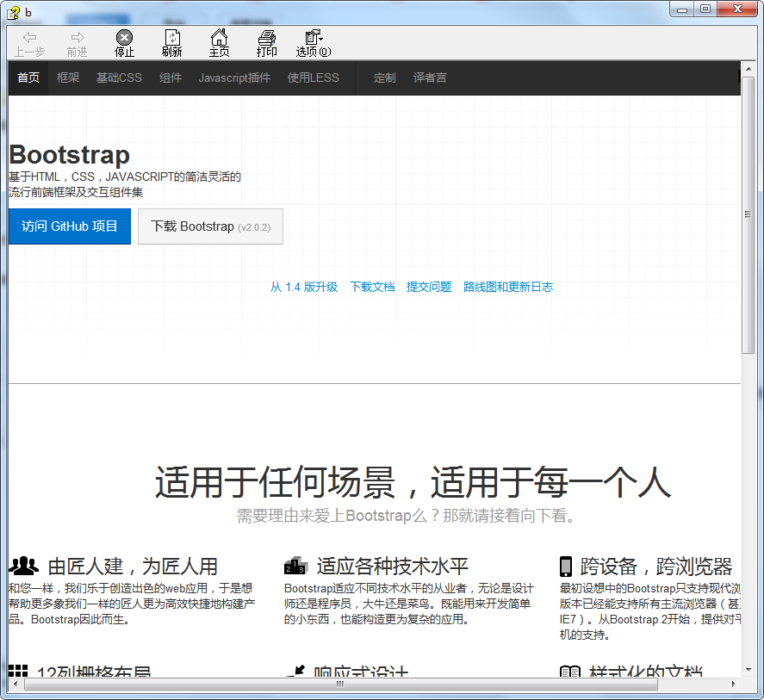Follow the 路线图和更新日志 link
764x700 pixels.
pyautogui.click(x=508, y=287)
